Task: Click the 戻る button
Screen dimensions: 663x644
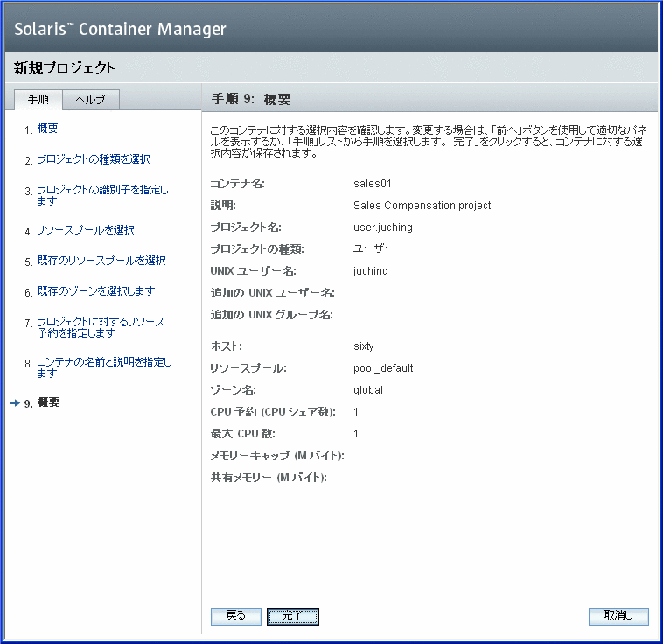Action: (x=236, y=616)
